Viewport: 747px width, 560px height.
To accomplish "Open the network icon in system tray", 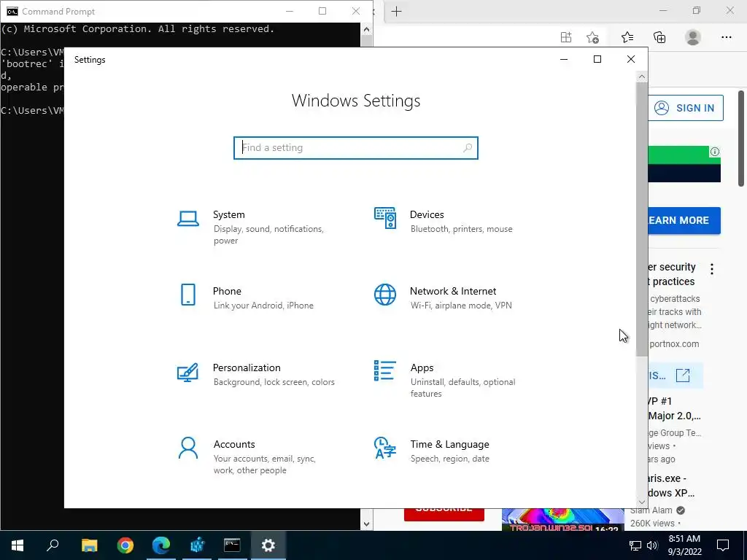I will pyautogui.click(x=635, y=545).
